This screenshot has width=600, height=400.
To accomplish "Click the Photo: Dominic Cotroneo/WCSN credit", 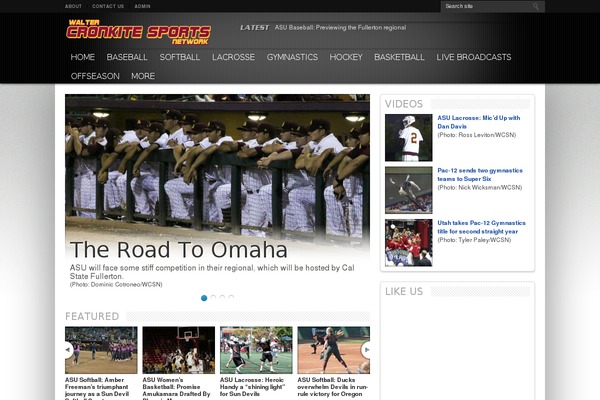I will click(116, 284).
